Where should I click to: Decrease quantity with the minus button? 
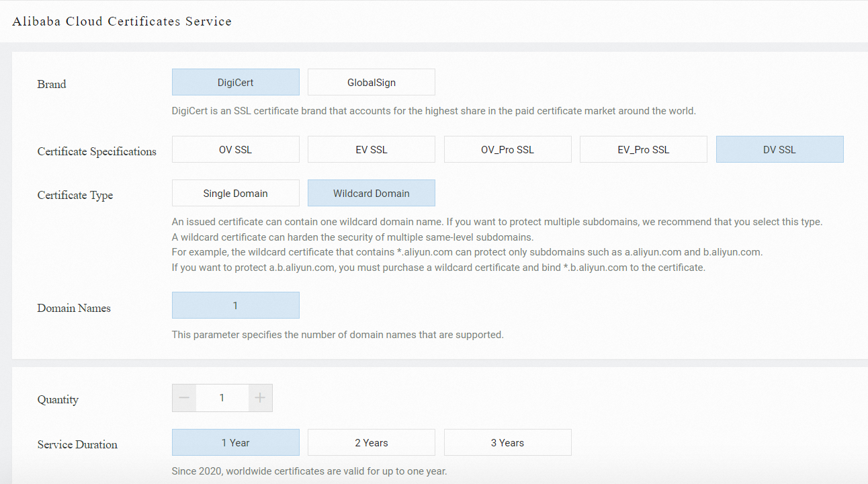(x=184, y=398)
